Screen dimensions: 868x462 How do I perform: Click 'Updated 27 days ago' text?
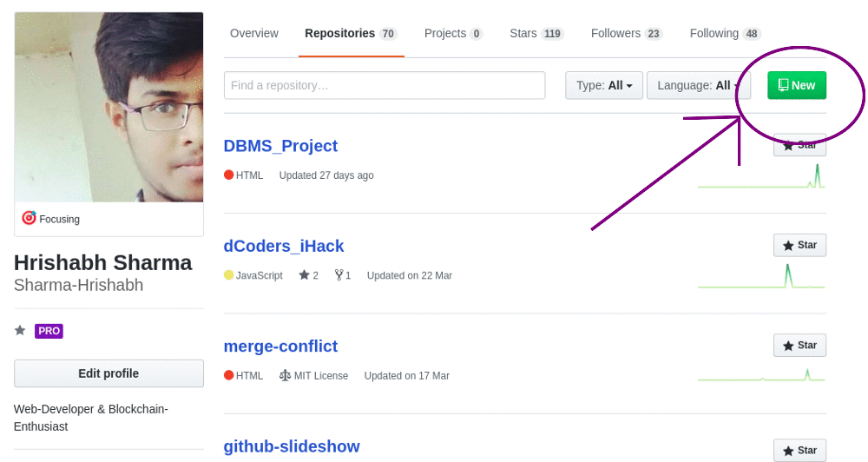[326, 175]
